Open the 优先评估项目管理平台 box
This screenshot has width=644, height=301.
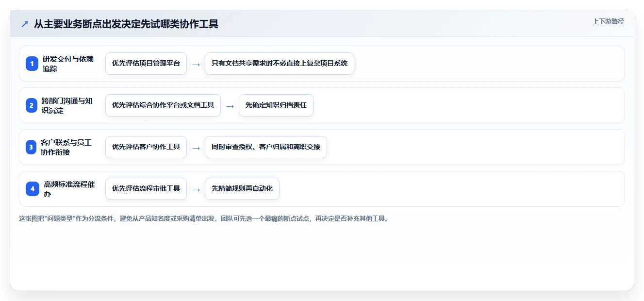[x=146, y=64]
